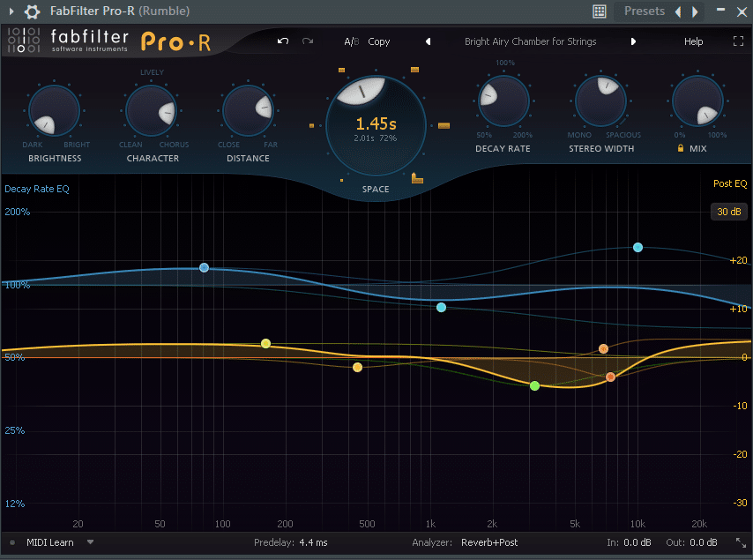Toggle full screen mode icon

[x=738, y=41]
